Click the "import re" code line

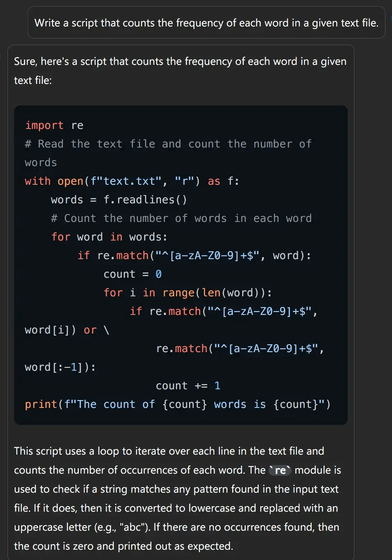[54, 125]
